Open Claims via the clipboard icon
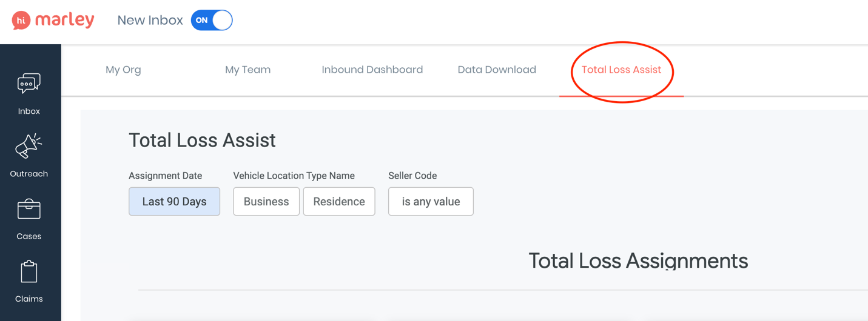This screenshot has height=321, width=868. point(29,272)
